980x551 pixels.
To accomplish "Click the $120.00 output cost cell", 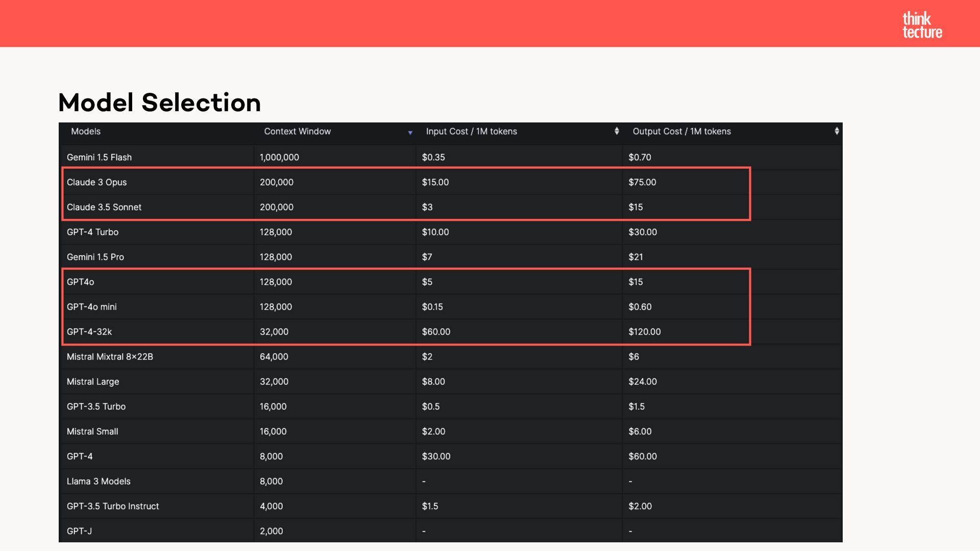I will pyautogui.click(x=644, y=332).
